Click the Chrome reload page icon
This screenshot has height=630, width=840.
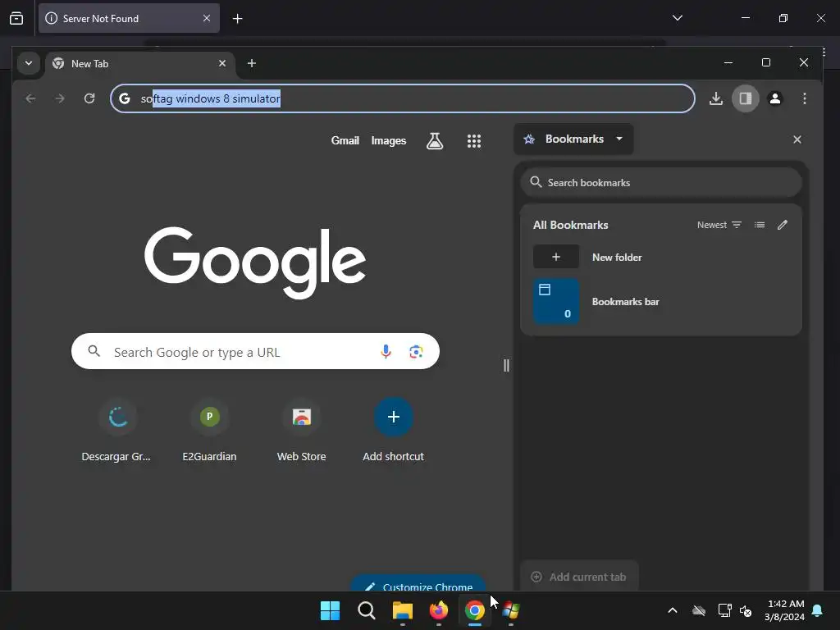click(x=89, y=98)
